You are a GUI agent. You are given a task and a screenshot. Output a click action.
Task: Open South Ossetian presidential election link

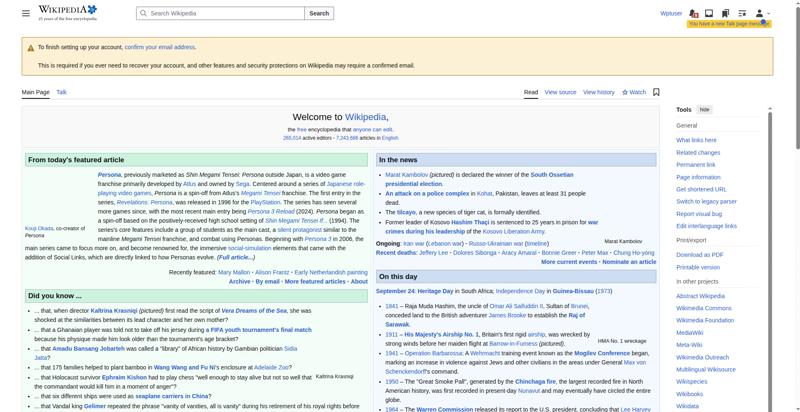479,179
